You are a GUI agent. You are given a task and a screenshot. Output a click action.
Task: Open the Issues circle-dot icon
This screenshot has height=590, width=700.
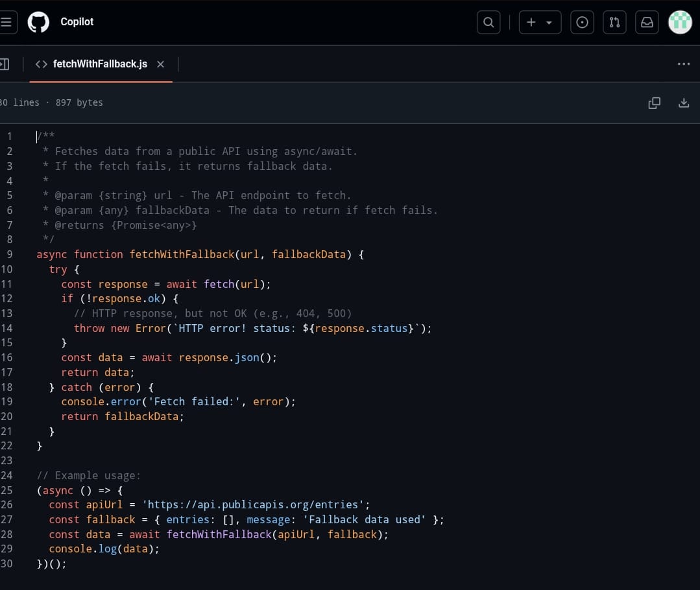[582, 22]
